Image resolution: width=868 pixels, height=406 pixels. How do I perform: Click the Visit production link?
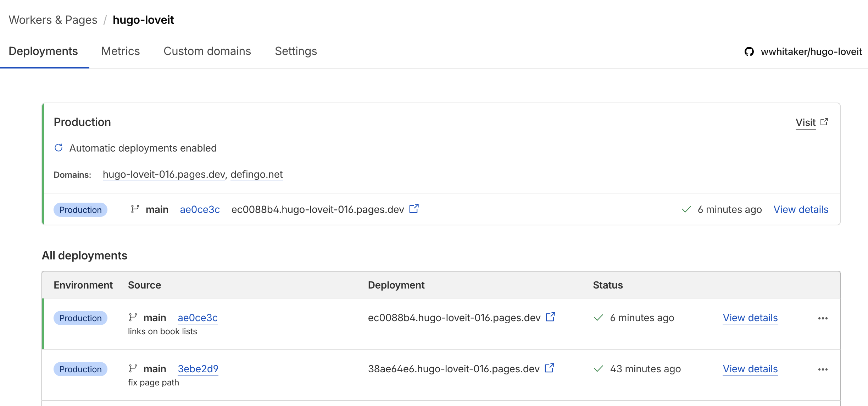[806, 122]
